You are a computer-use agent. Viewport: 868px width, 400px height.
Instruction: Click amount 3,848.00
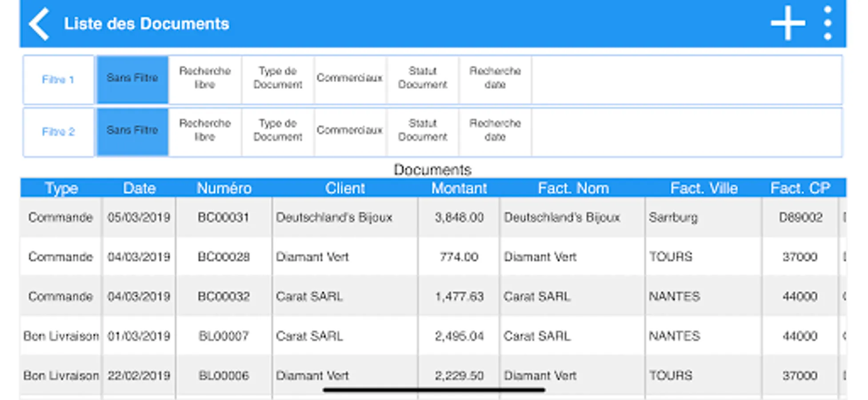click(459, 217)
